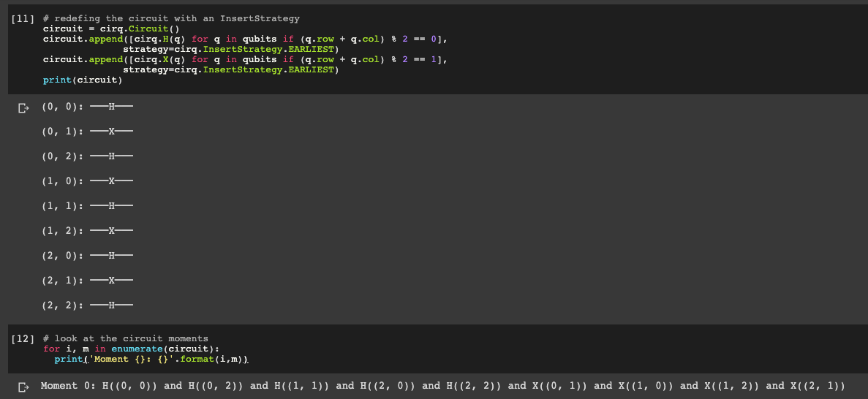Click the output icon beside the Moment 0 output

(x=23, y=387)
